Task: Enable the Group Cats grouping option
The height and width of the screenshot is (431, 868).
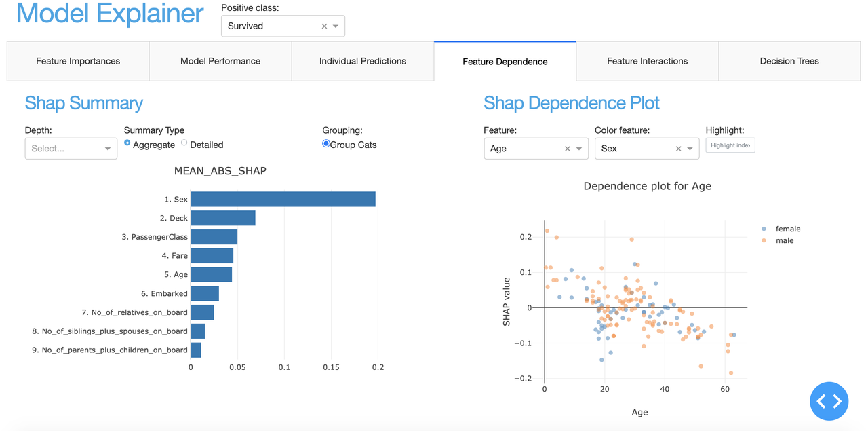Action: (x=326, y=144)
